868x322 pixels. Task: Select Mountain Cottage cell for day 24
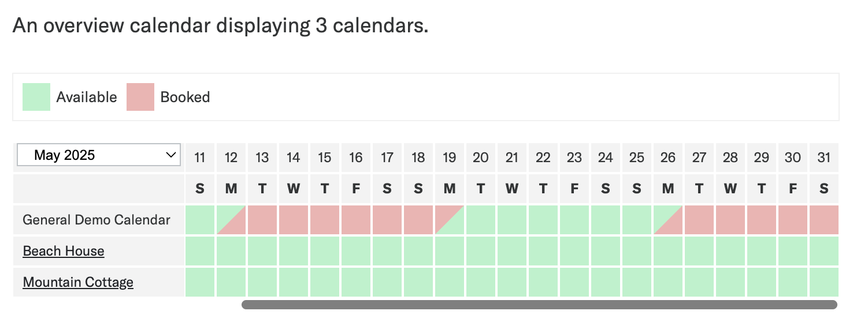click(x=606, y=282)
